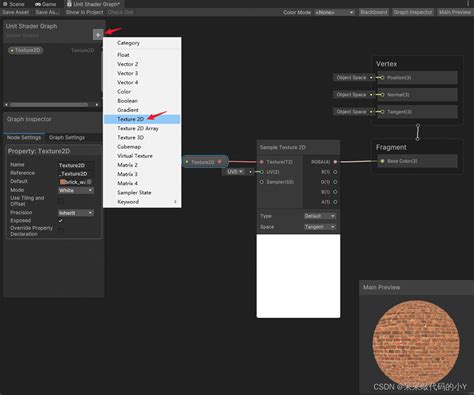Click the Game tab controller icon
The height and width of the screenshot is (395, 474).
38,4
